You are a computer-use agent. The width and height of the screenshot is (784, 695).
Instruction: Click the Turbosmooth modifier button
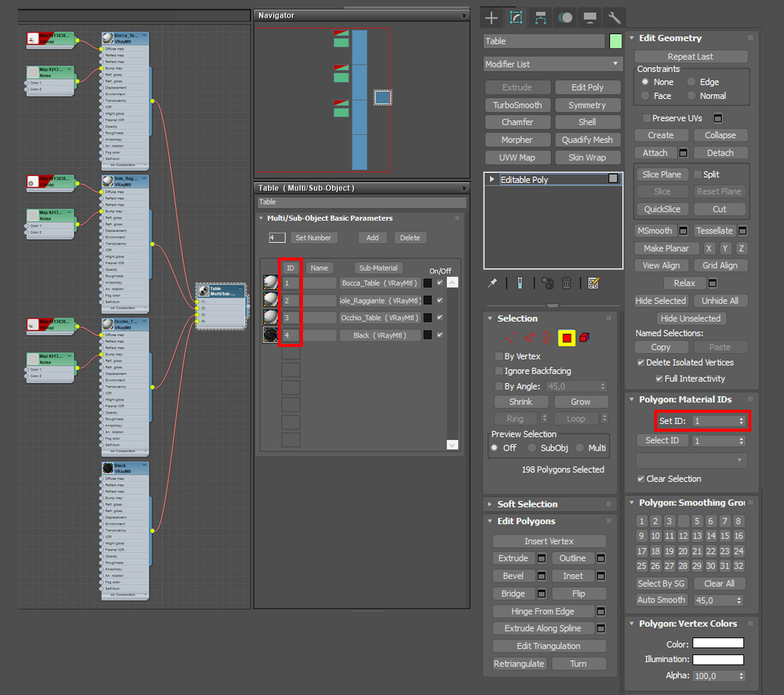[x=517, y=105]
